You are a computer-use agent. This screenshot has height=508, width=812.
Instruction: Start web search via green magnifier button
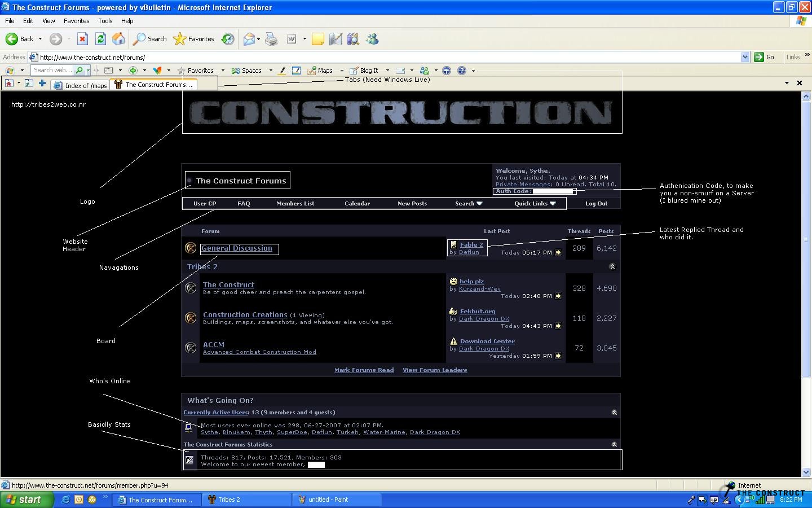click(x=80, y=71)
